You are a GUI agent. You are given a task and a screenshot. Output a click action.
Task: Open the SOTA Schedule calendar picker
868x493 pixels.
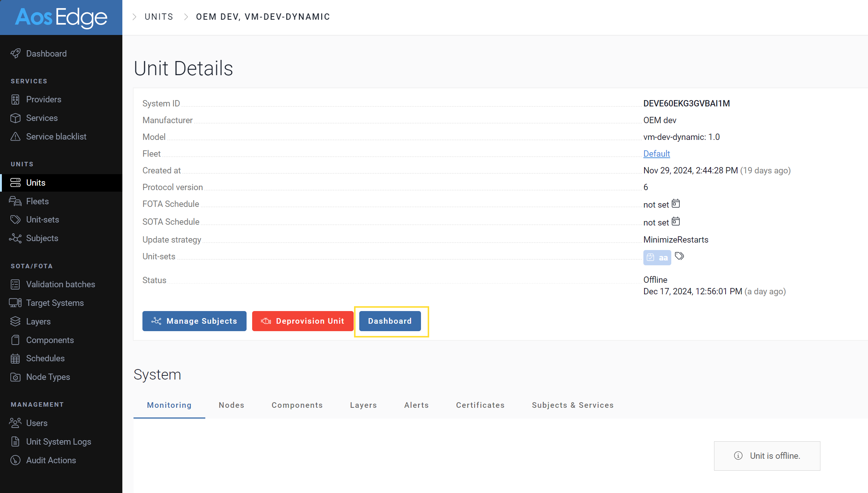676,221
